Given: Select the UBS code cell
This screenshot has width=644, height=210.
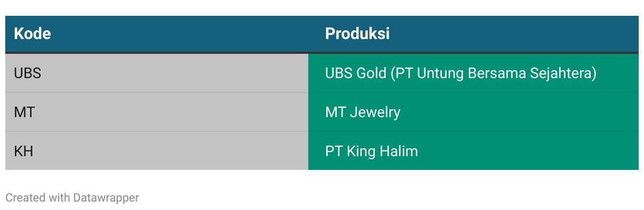Looking at the screenshot, I should tap(157, 73).
